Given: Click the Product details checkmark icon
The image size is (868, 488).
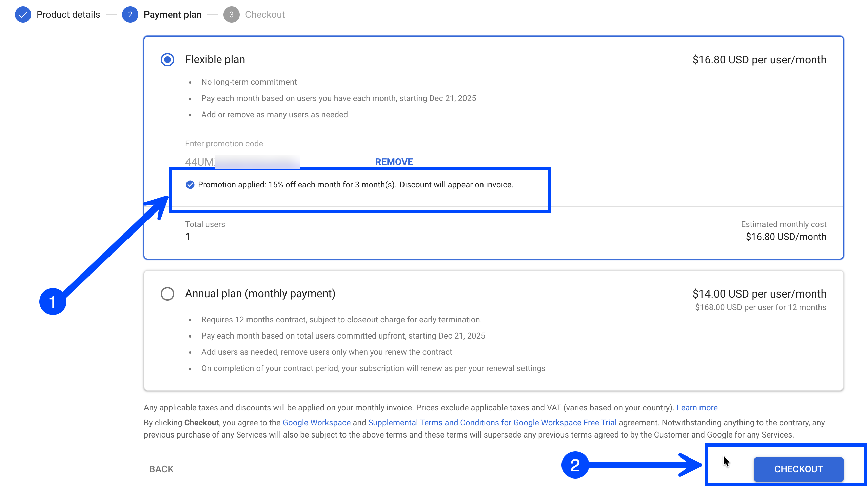Looking at the screenshot, I should click(23, 15).
